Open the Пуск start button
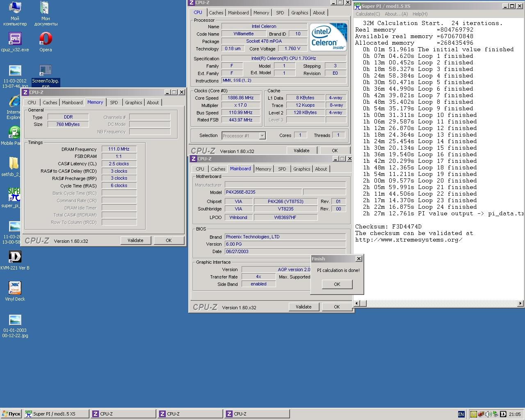Image resolution: width=525 pixels, height=420 pixels. [11, 414]
